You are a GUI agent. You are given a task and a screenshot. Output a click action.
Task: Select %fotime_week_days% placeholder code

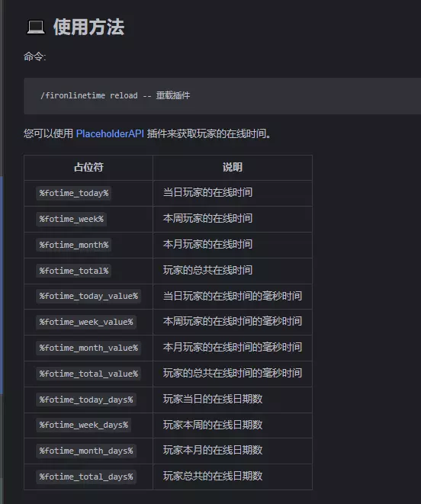point(84,425)
